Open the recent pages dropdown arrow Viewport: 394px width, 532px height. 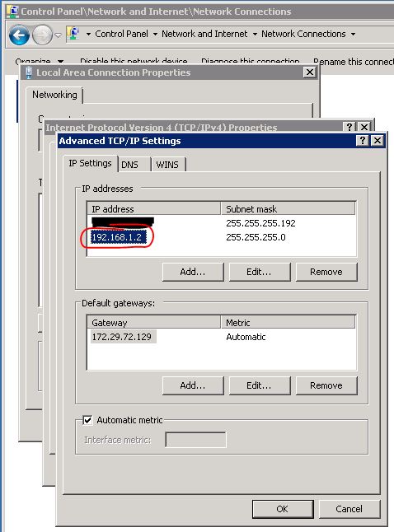tap(58, 35)
